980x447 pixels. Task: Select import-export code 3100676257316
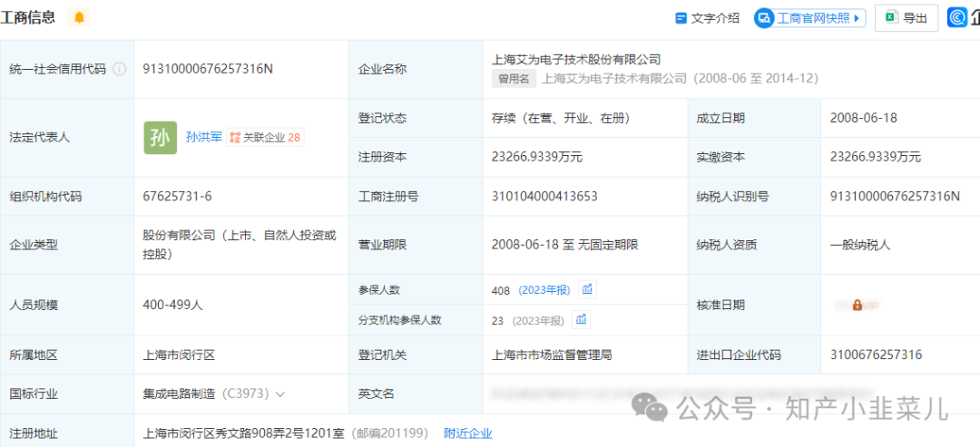click(877, 355)
